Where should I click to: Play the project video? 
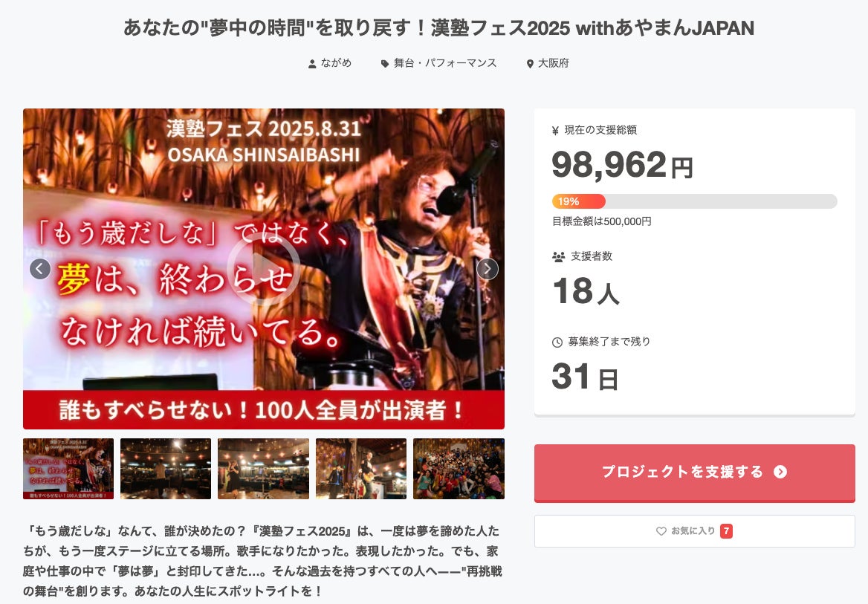264,268
